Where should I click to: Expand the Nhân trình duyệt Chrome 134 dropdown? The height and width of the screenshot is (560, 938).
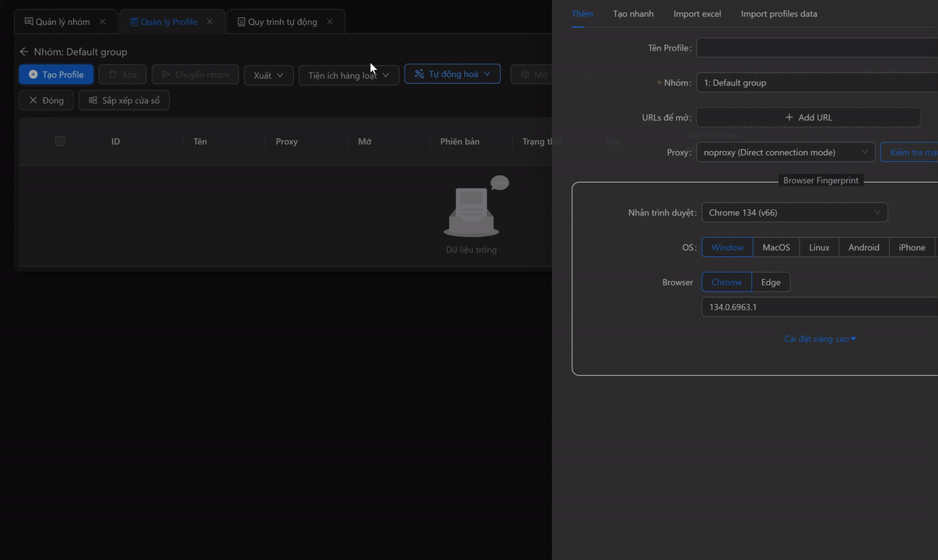(794, 212)
